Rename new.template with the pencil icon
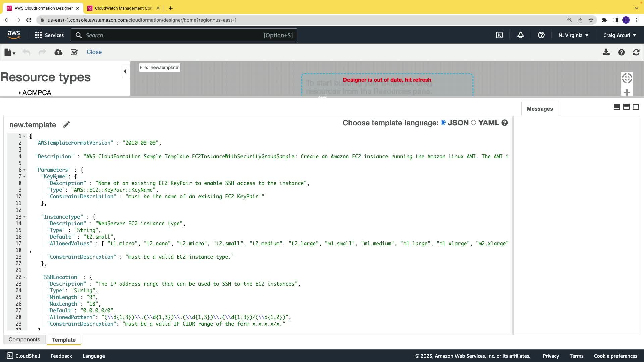Screen dimensions: 644x362 66,125
